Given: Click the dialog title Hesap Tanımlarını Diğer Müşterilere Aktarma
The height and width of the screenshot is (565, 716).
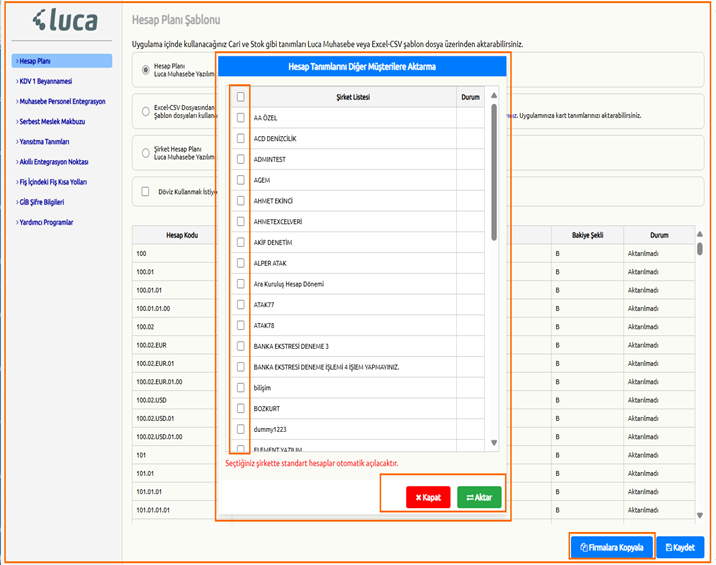Looking at the screenshot, I should tap(362, 67).
